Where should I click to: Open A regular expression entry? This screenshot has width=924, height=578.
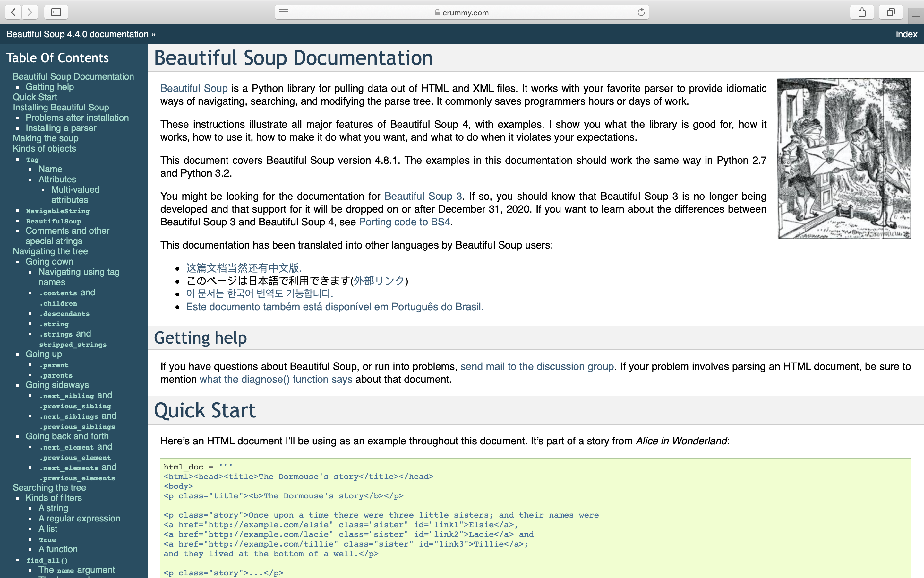79,518
